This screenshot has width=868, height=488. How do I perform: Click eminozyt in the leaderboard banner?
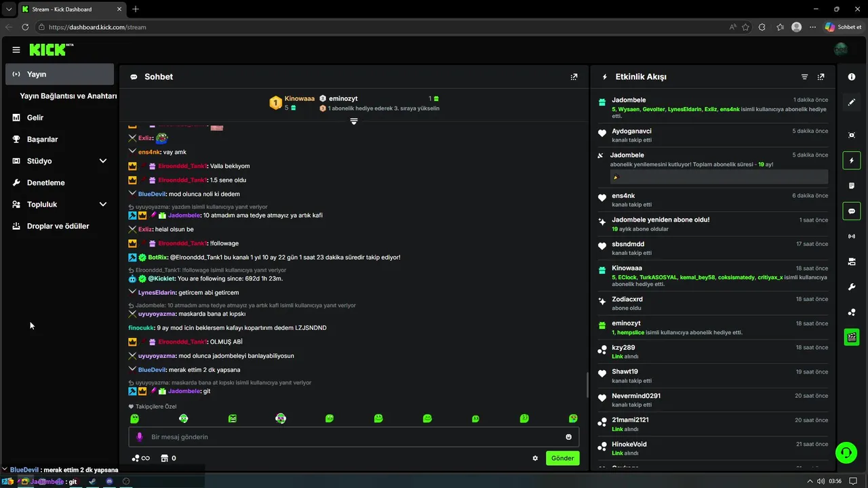[x=343, y=98]
